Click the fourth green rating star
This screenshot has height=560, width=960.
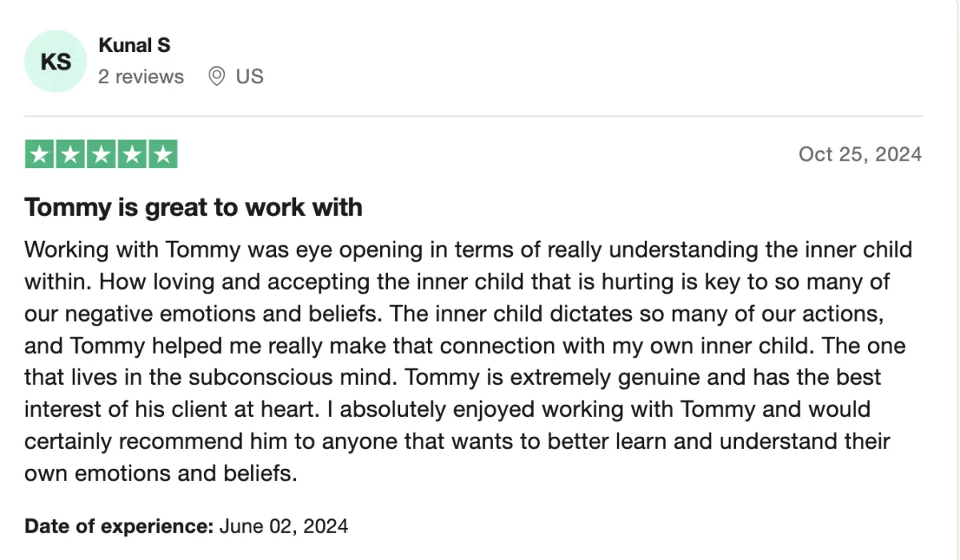tap(132, 154)
